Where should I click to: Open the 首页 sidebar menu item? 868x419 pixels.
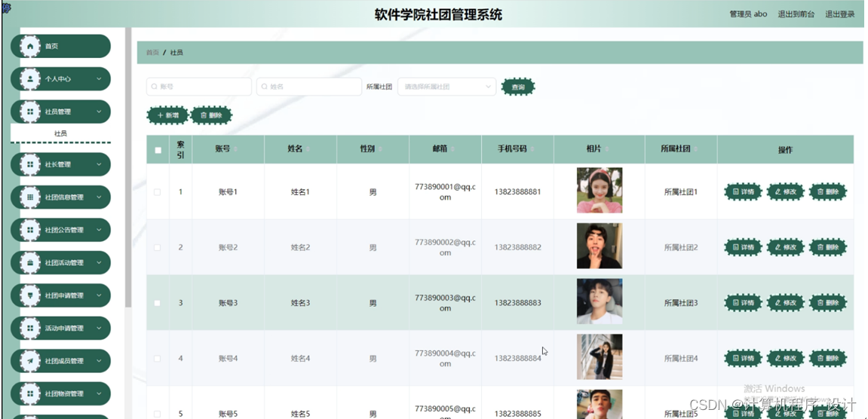pos(61,47)
